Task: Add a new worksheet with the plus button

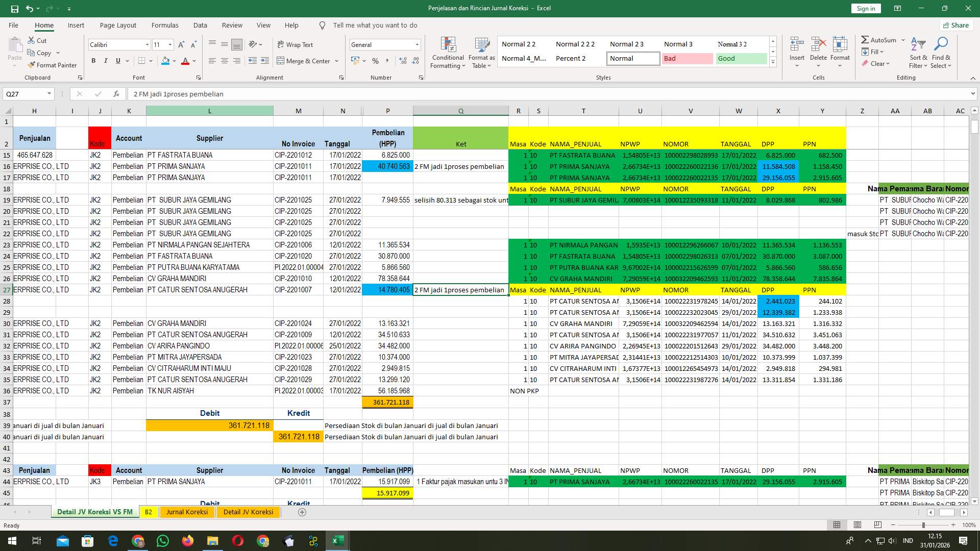Action: click(x=302, y=512)
